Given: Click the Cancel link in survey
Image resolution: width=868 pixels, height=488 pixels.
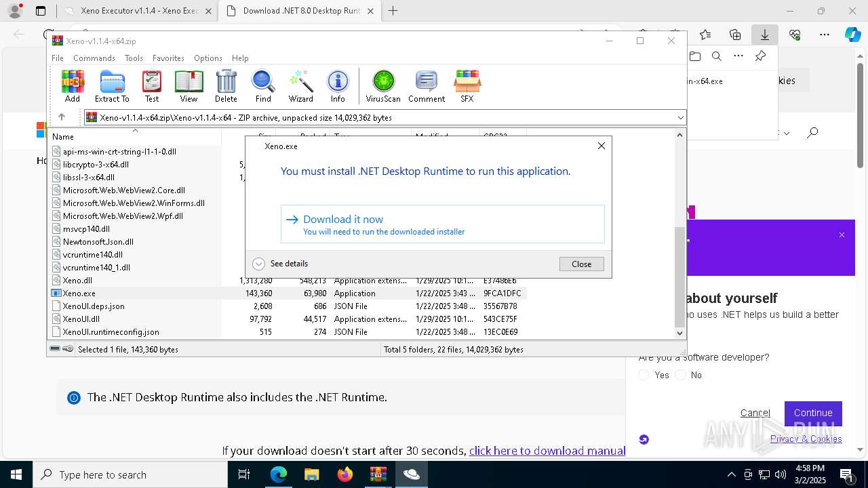Looking at the screenshot, I should (x=755, y=413).
